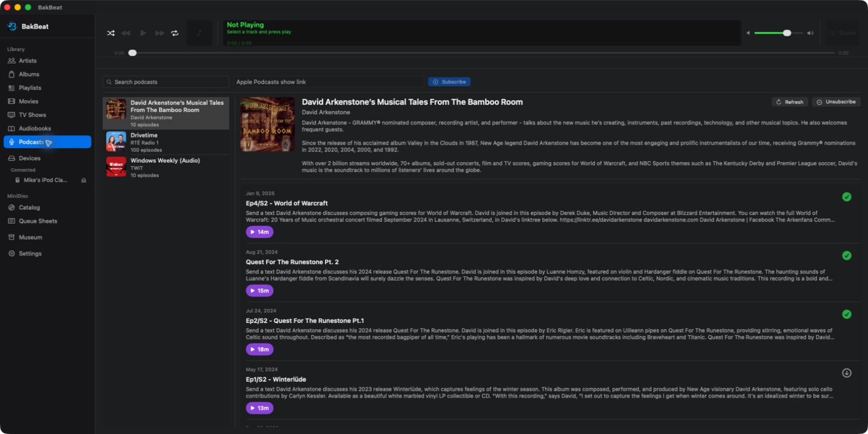Click the podcast header title text
The width and height of the screenshot is (868, 434).
pyautogui.click(x=412, y=102)
